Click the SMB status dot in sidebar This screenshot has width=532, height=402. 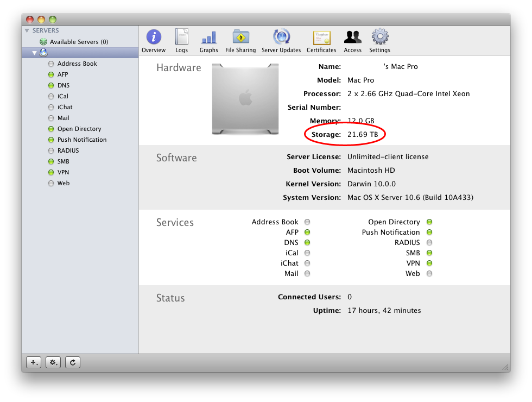[x=51, y=161]
